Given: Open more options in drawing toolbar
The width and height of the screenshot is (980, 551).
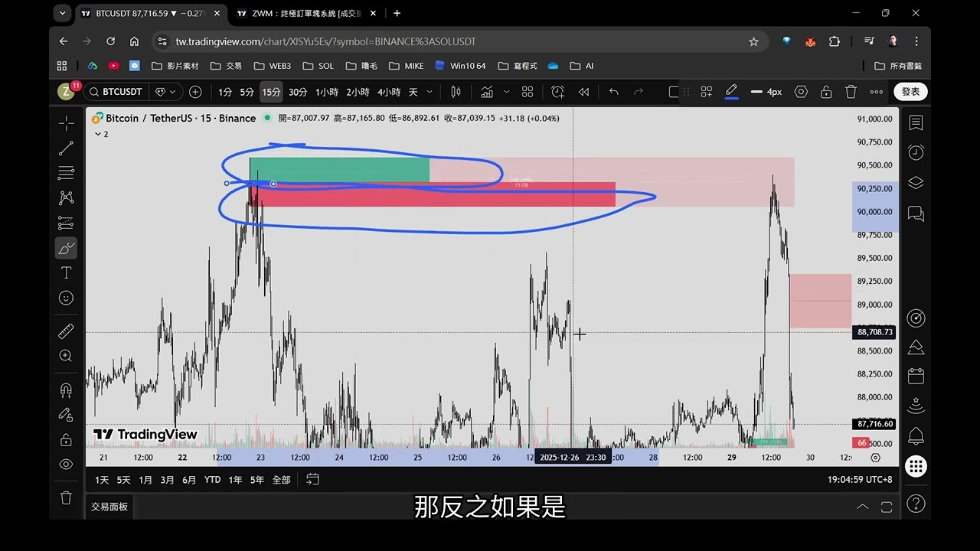Looking at the screenshot, I should pos(877,92).
